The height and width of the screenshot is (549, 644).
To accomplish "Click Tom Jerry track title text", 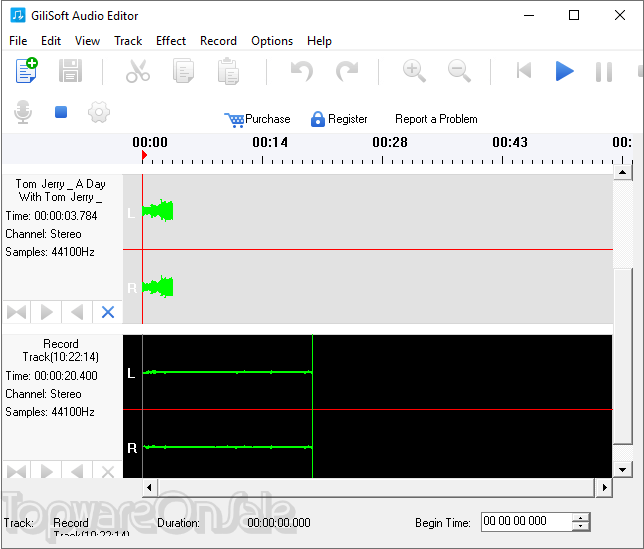I will [x=60, y=191].
